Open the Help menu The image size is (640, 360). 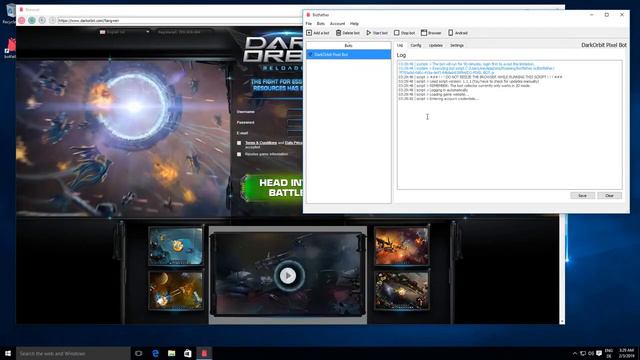coord(354,24)
